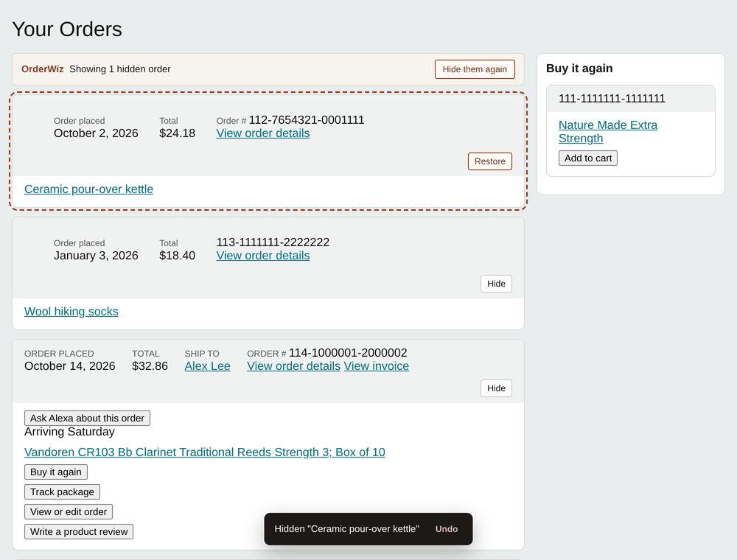737x560 pixels.
Task: View order details for order 112-7654321-0001111
Action: click(x=263, y=133)
